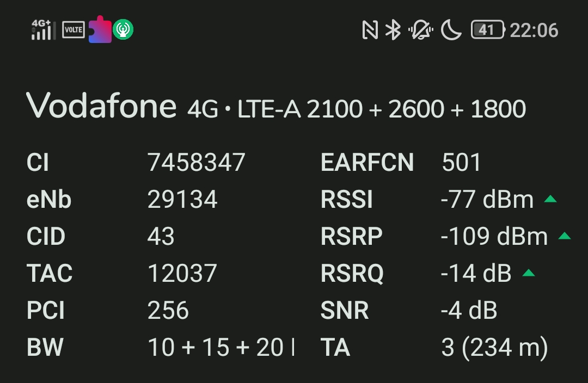
Task: Tap the Bluetooth status icon
Action: [393, 30]
